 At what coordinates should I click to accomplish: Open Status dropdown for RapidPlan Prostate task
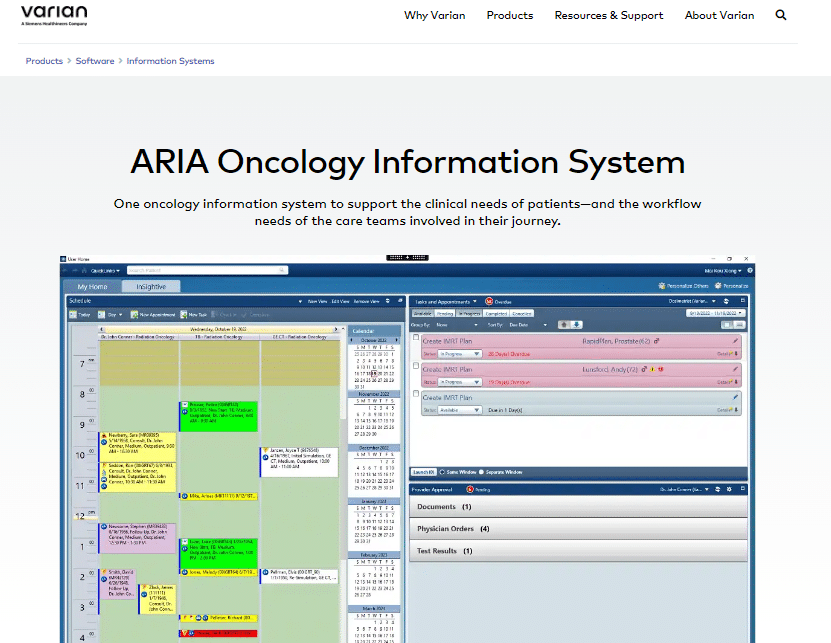tap(459, 354)
